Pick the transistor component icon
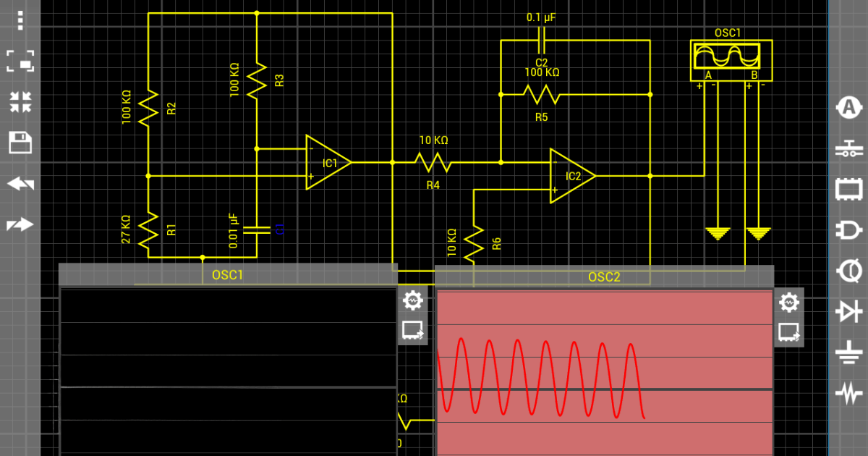868x456 pixels. pyautogui.click(x=848, y=271)
